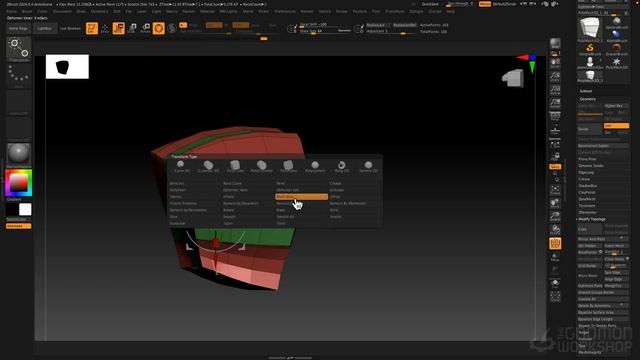Viewport: 640px width, 360px height.
Task: Click the Frame mesh icon on right shelf
Action: pos(555,190)
